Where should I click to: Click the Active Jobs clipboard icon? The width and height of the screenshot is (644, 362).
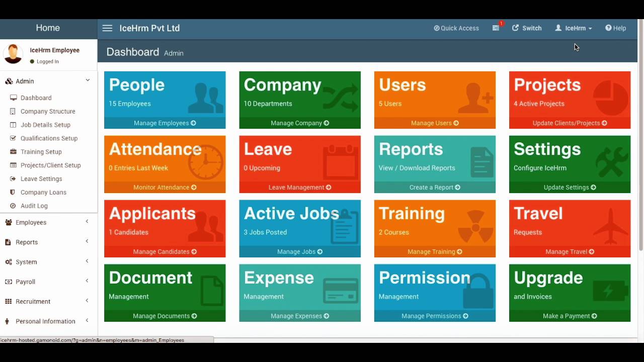click(345, 226)
